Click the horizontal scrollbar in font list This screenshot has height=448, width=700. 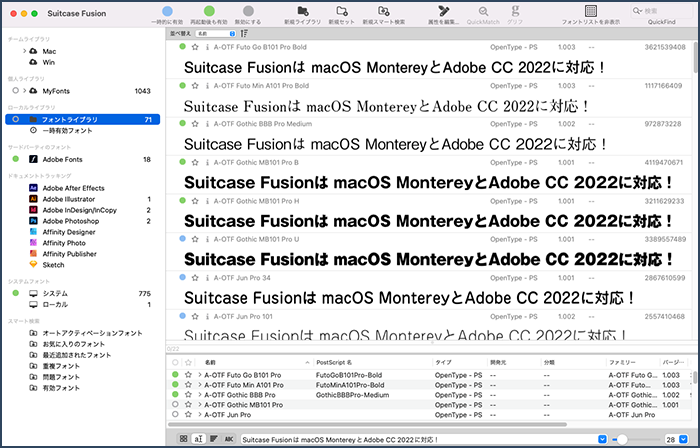point(368,424)
